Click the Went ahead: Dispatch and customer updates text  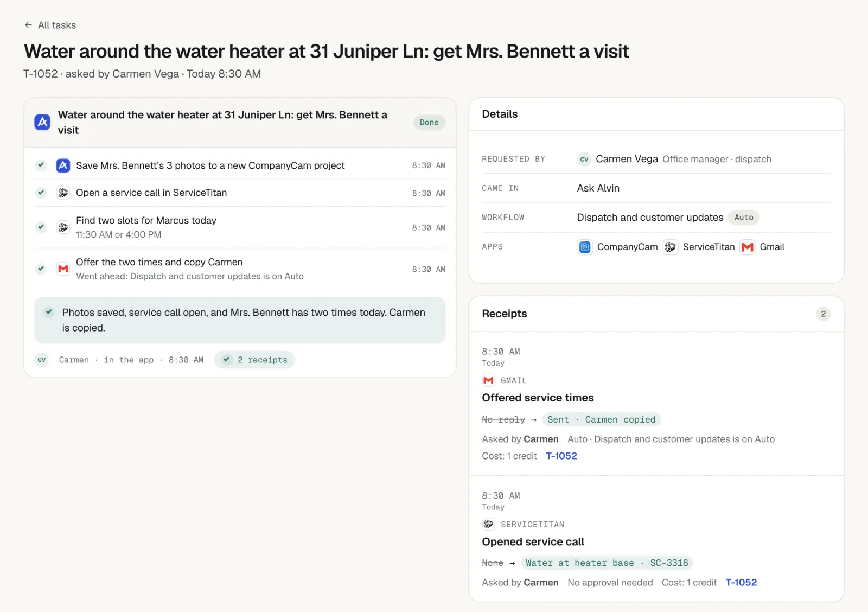(190, 276)
